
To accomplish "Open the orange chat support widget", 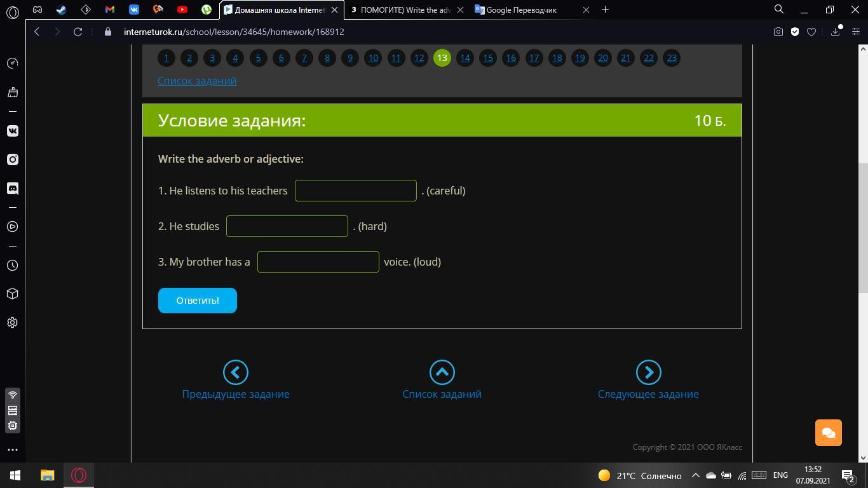I will coord(828,433).
